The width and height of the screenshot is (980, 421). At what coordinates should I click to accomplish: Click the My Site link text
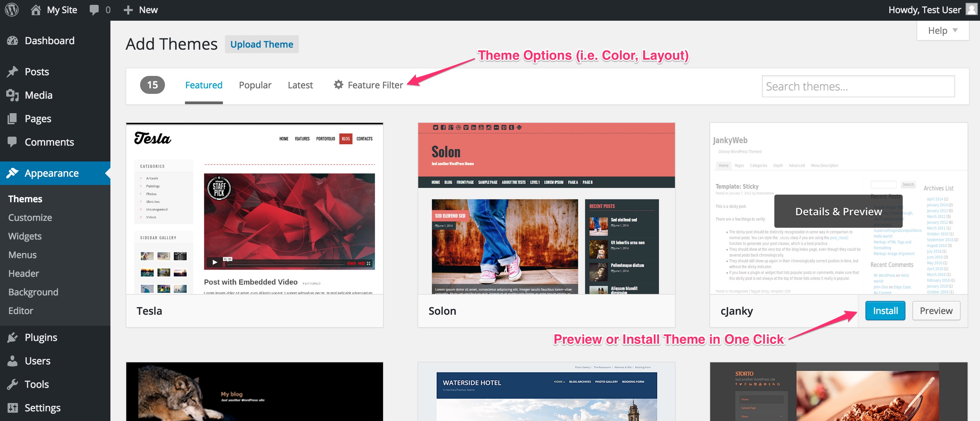pyautogui.click(x=62, y=10)
